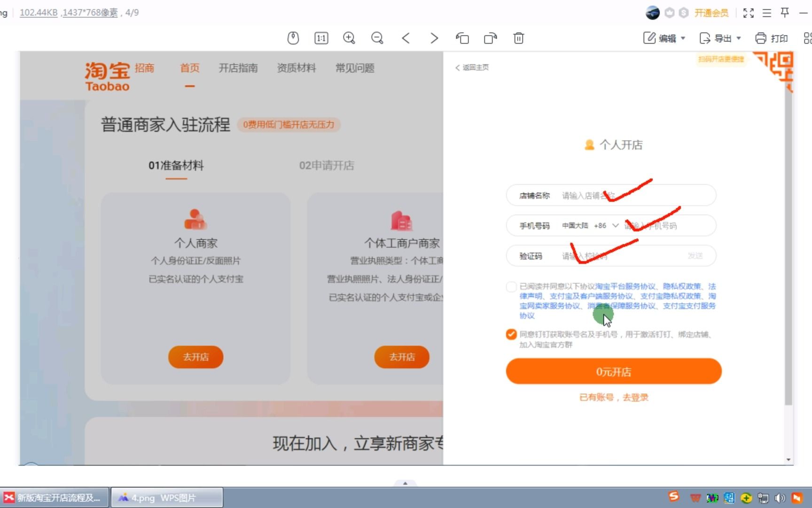Click the 已有账号，去登录 link
This screenshot has width=812, height=508.
point(614,397)
